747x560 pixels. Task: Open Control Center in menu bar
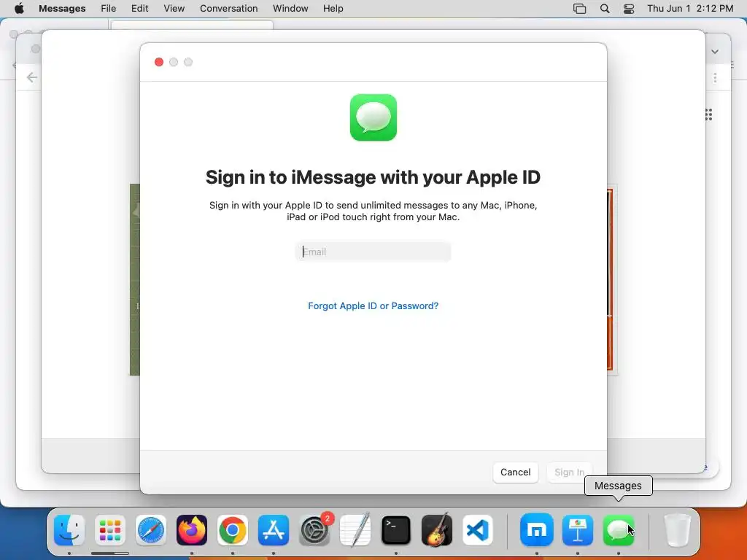point(629,9)
